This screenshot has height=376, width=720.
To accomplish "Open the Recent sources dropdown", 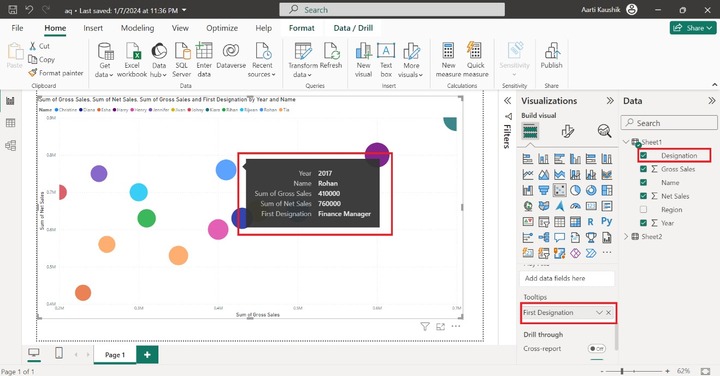I will [262, 60].
